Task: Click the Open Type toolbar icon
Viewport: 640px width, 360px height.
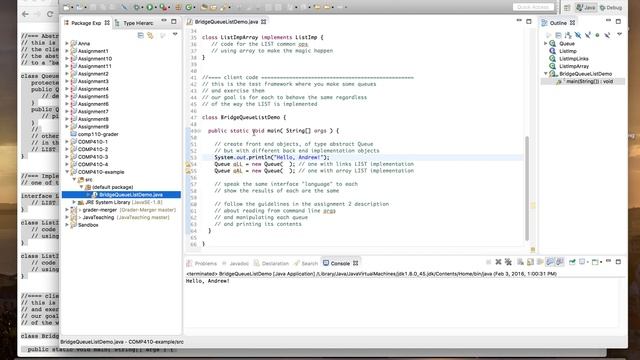Action: (204, 7)
